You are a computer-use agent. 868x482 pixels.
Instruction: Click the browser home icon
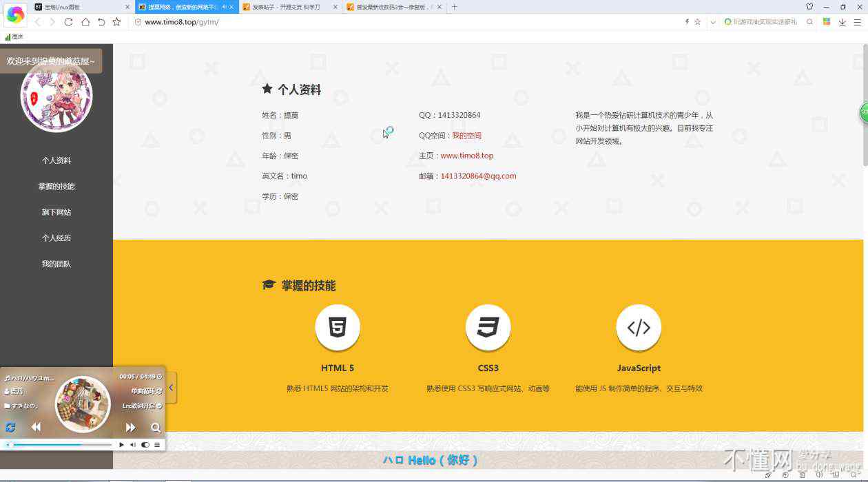point(85,22)
